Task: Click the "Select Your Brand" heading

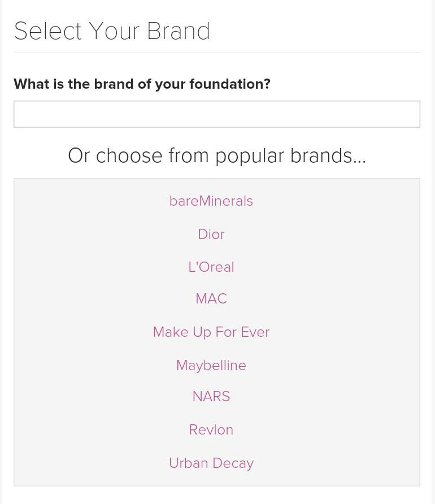Action: 112,31
